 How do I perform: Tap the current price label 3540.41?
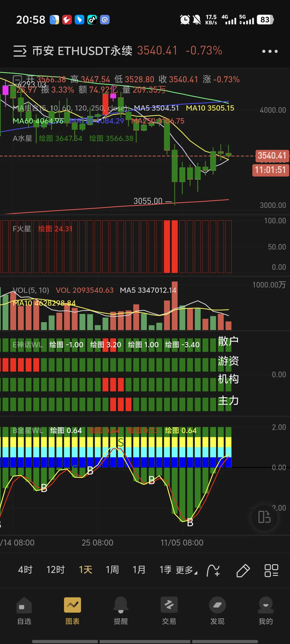(x=272, y=155)
